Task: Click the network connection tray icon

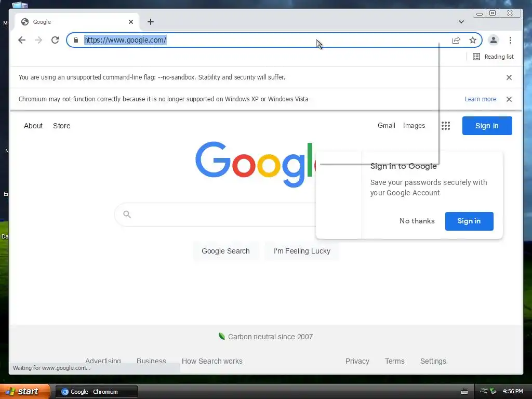Action: (x=484, y=391)
